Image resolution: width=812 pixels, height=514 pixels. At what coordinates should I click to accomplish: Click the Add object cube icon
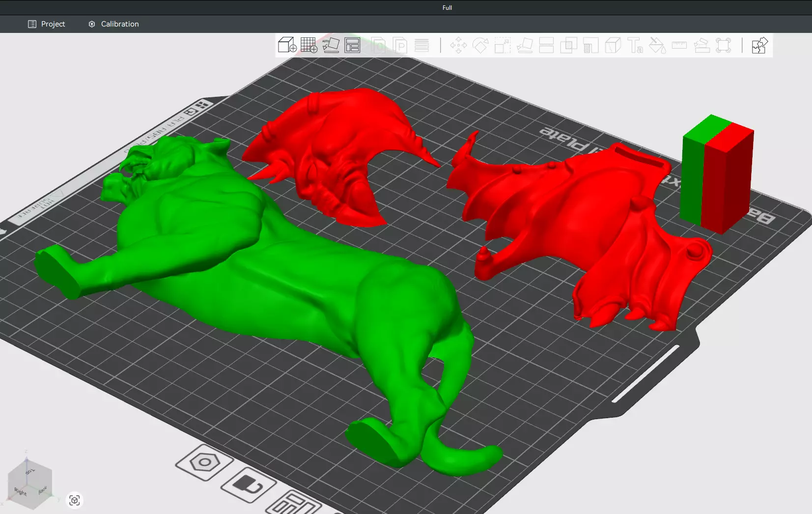[x=287, y=45]
